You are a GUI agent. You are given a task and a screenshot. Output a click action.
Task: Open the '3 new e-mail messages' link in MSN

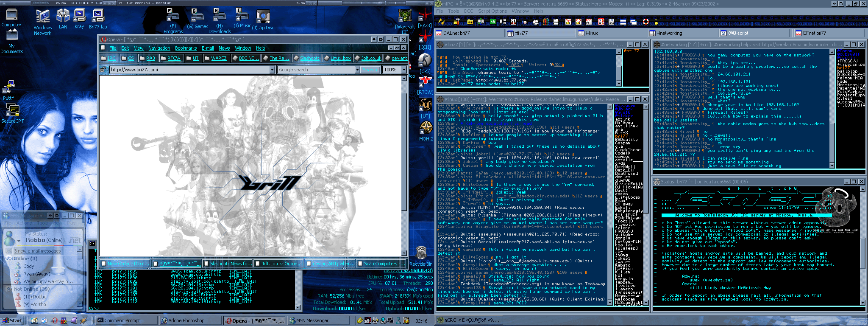point(37,251)
